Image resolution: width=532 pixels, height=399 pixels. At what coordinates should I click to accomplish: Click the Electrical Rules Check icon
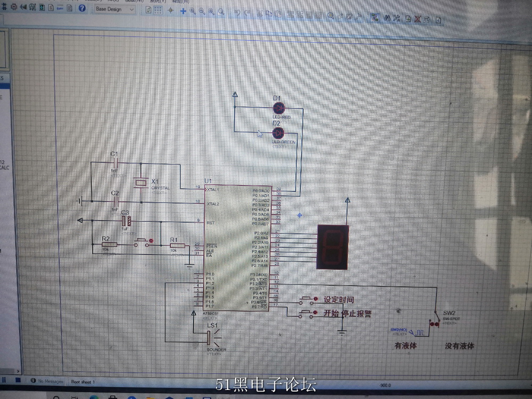(x=438, y=20)
